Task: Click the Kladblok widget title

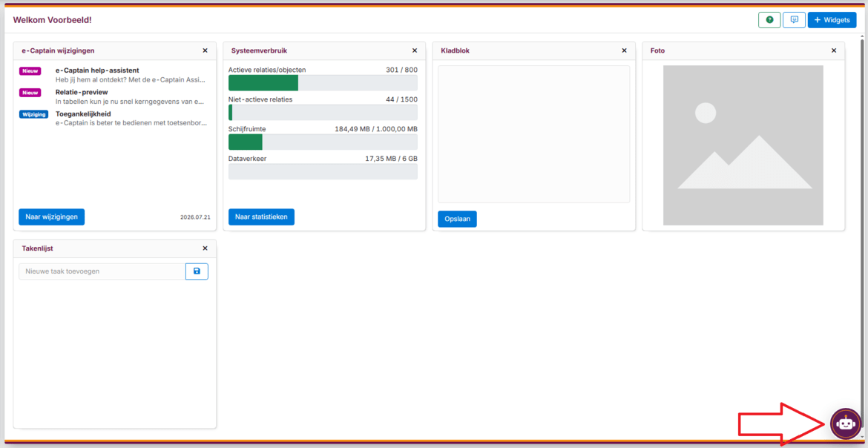Action: 456,50
